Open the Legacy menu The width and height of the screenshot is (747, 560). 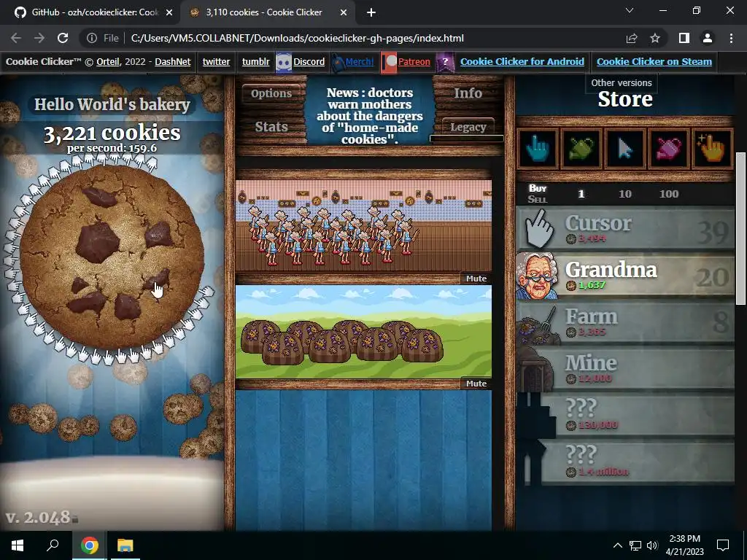[x=468, y=127]
